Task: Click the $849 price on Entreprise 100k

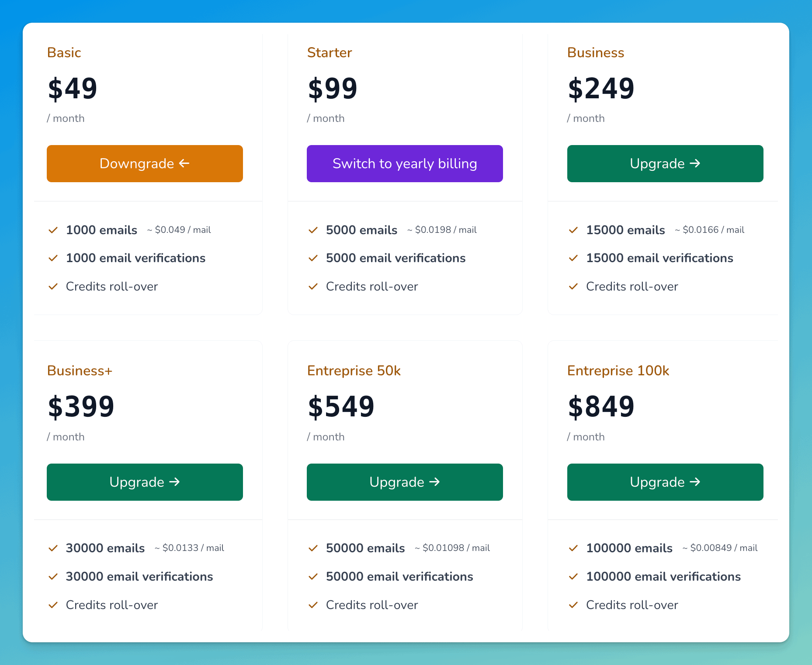Action: point(601,406)
